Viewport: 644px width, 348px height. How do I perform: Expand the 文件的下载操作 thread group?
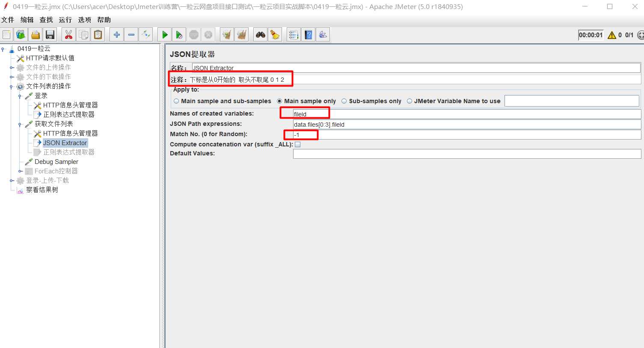tap(12, 77)
